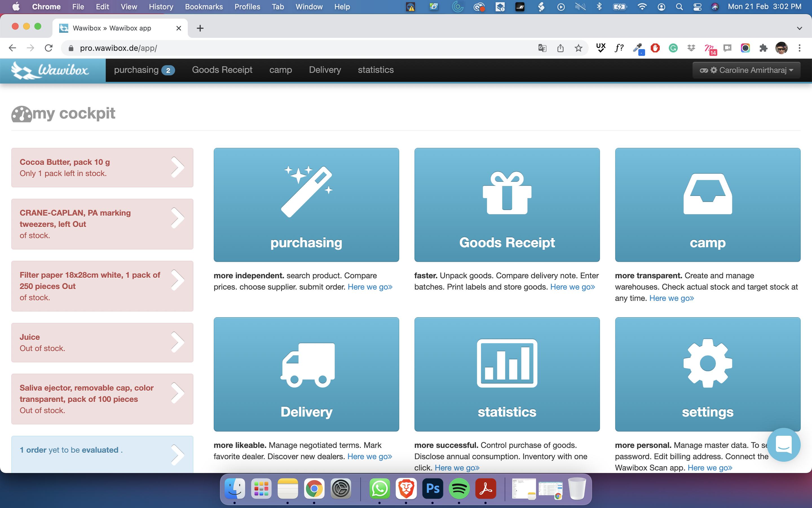Viewport: 812px width, 508px height.
Task: Switch to the Delivery nav tab
Action: point(325,70)
